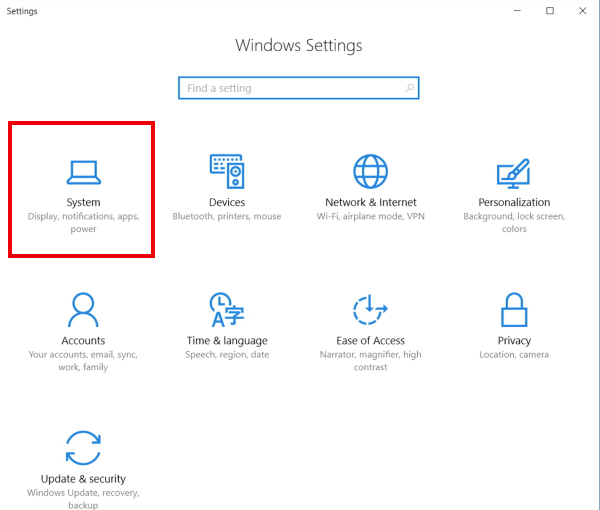
Task: Click 'Narrator, magnifier, high contrast' description
Action: coord(370,361)
